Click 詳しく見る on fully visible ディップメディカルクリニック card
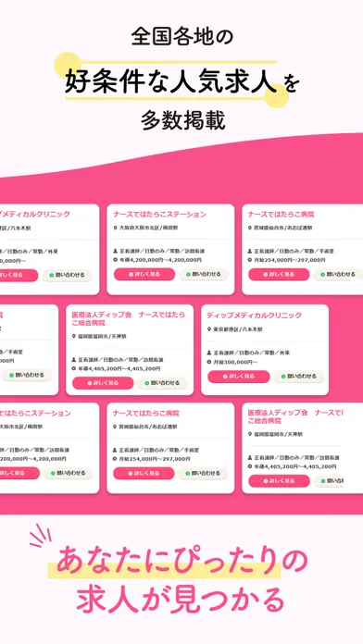 click(238, 377)
